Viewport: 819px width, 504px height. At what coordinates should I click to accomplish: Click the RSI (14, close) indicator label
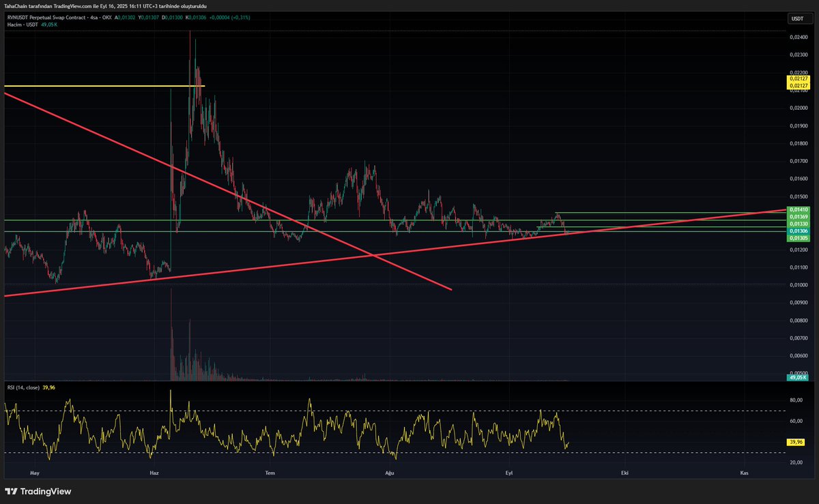pos(22,387)
